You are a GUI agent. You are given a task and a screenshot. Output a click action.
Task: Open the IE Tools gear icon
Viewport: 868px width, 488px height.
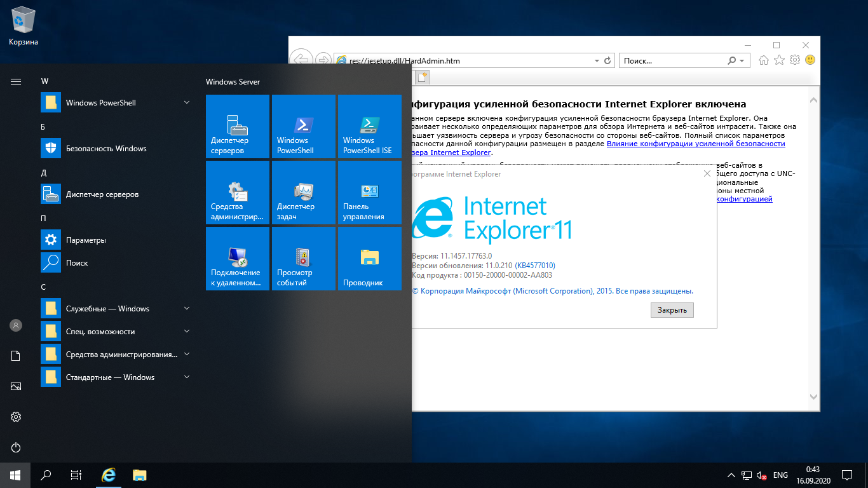[x=794, y=60]
